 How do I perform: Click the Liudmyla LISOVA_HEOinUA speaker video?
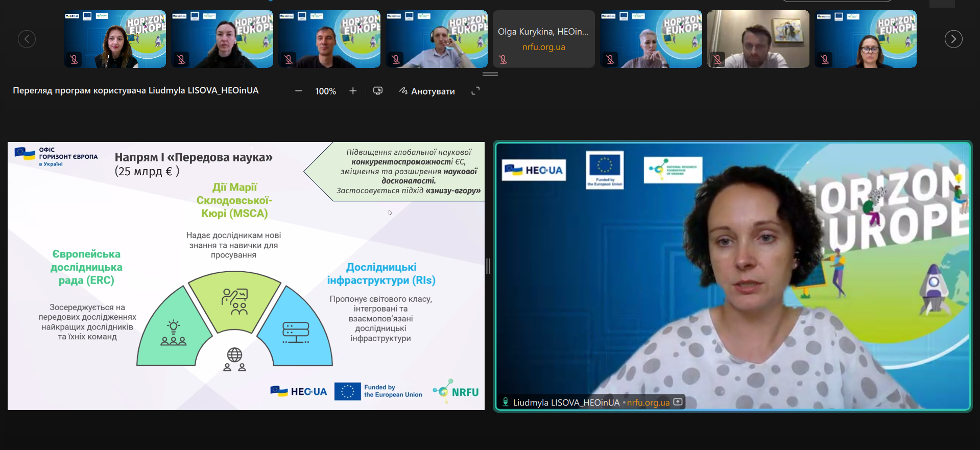[732, 276]
